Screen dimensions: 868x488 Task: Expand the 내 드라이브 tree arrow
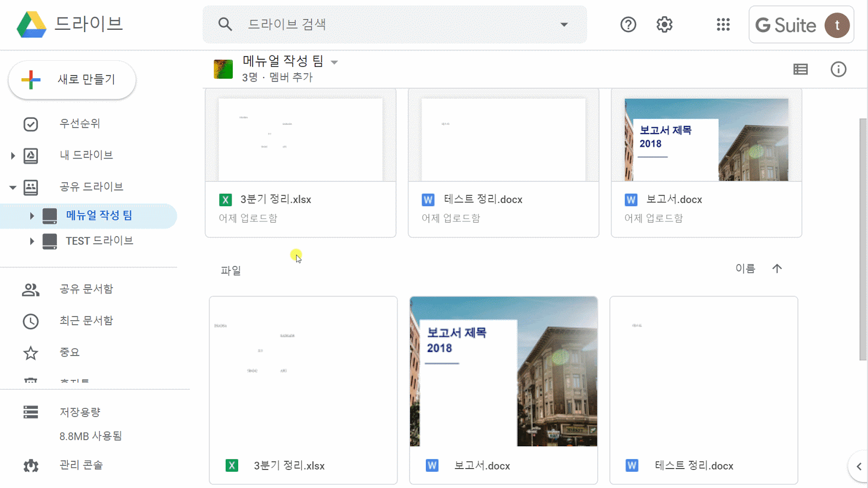[12, 156]
